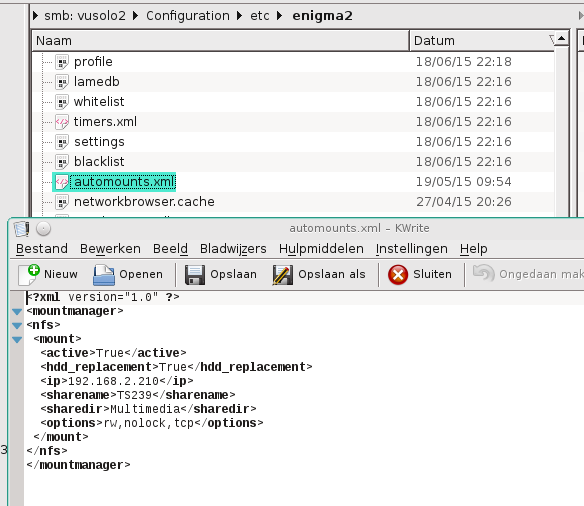584x506 pixels.
Task: Select the timers.xml file icon
Action: 62,121
